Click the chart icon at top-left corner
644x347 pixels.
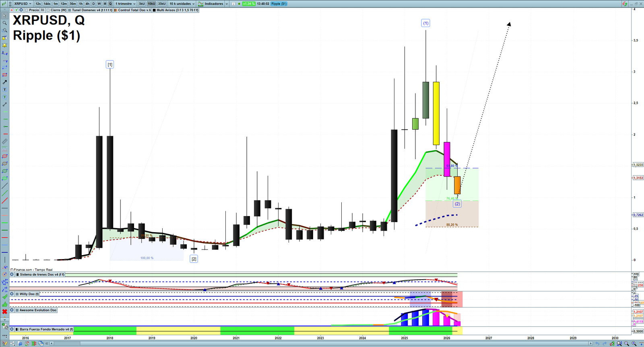coord(4,4)
